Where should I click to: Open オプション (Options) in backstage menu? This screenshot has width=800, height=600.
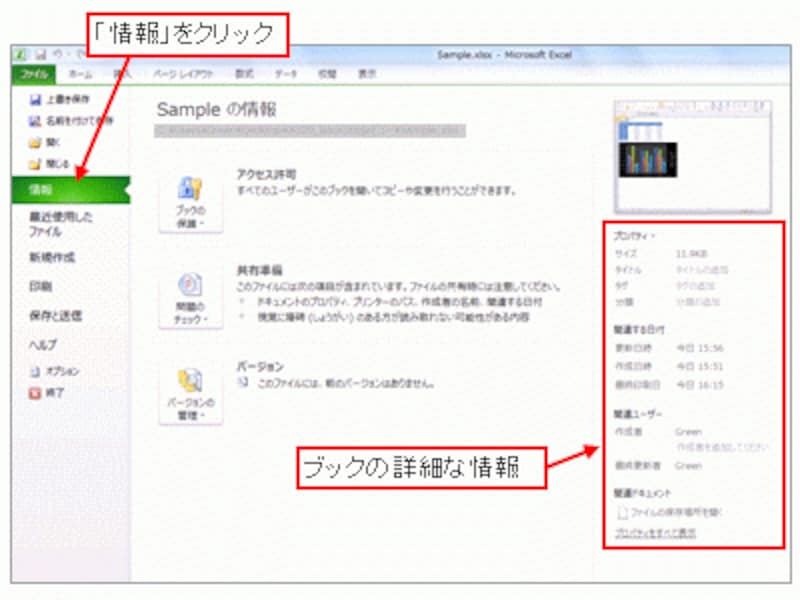pos(55,371)
